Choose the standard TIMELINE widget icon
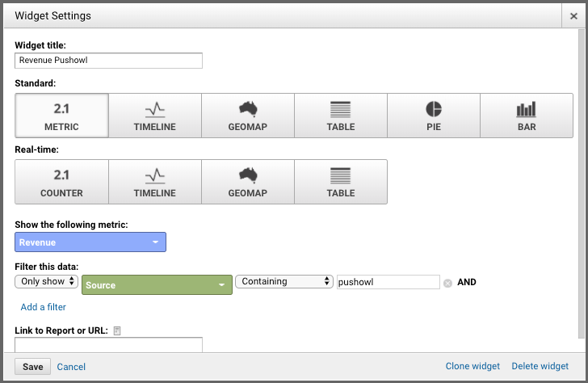588x383 pixels. click(x=155, y=116)
